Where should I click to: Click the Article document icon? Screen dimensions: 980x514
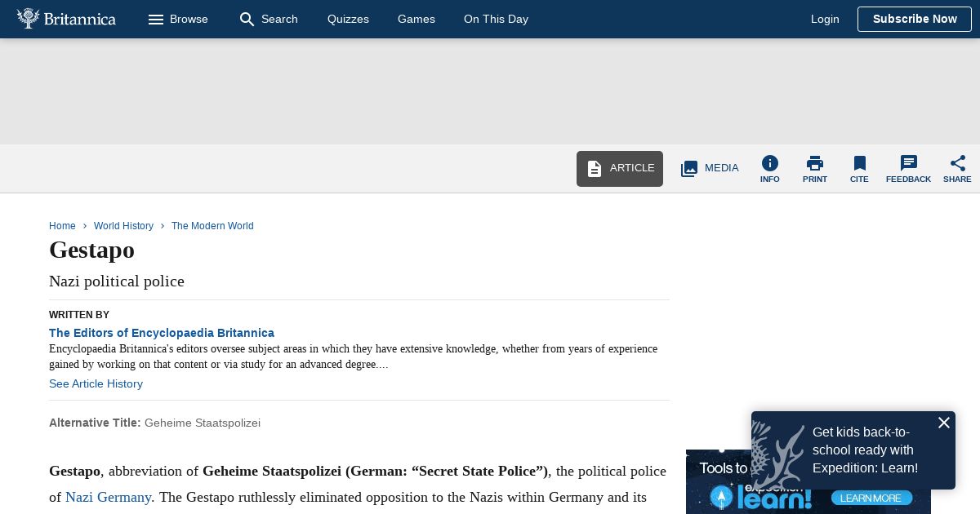(595, 169)
